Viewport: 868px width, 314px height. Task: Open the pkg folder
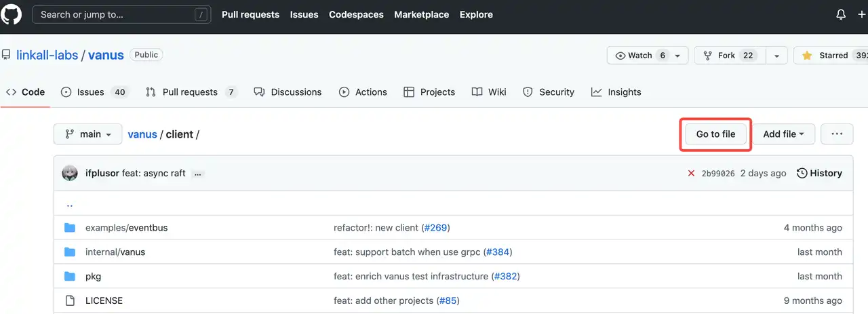93,277
